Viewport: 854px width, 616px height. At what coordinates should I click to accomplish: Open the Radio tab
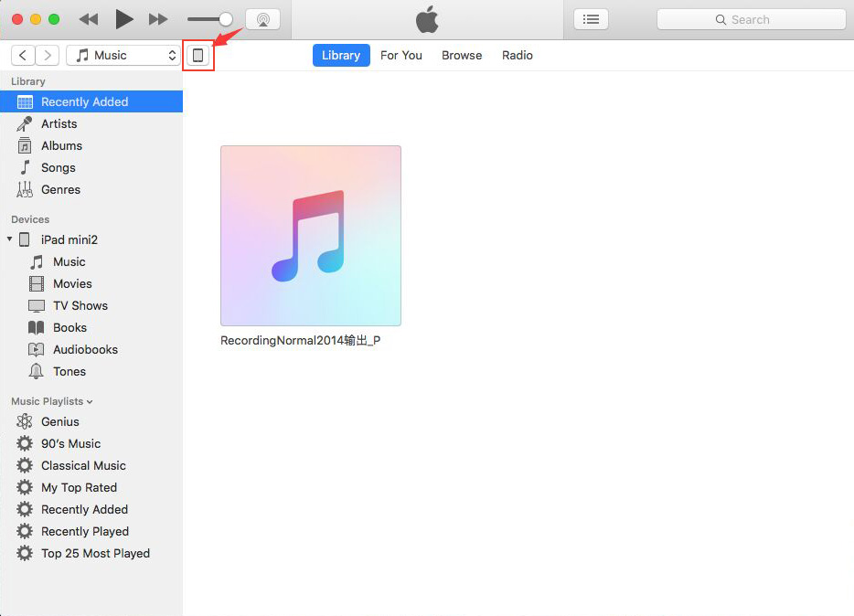click(517, 56)
